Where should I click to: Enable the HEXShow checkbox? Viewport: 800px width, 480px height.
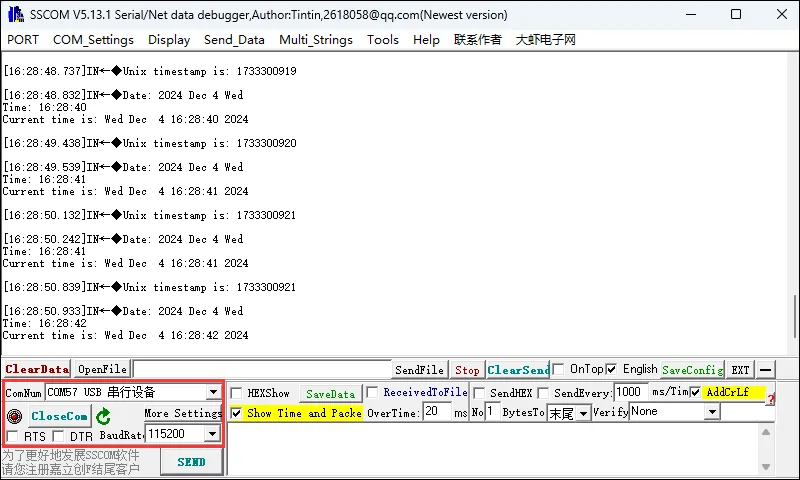point(237,393)
